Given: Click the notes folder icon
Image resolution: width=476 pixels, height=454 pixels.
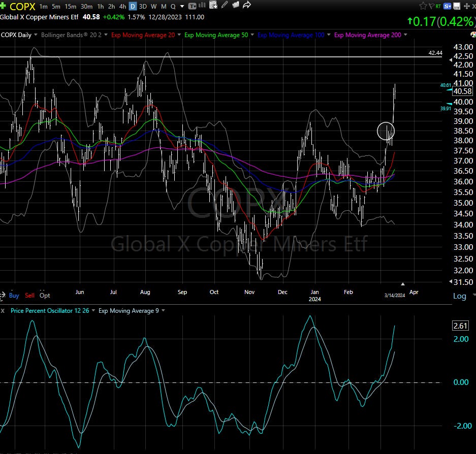Looking at the screenshot, I should [x=236, y=5].
